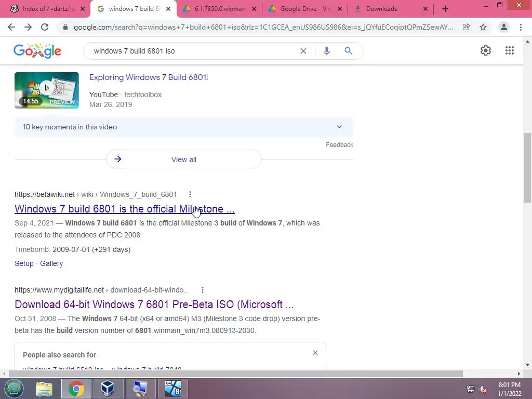The height and width of the screenshot is (399, 532).
Task: Focus the Google search input
Action: pos(193,51)
